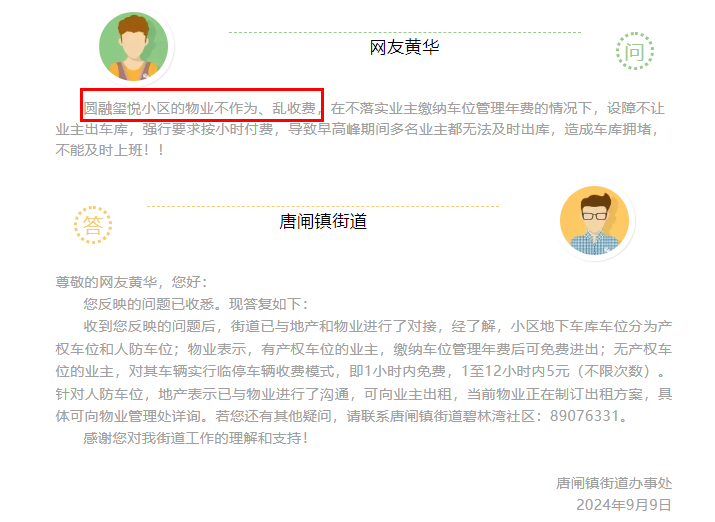Click the phone number 89076331
The width and height of the screenshot is (715, 522).
click(584, 416)
